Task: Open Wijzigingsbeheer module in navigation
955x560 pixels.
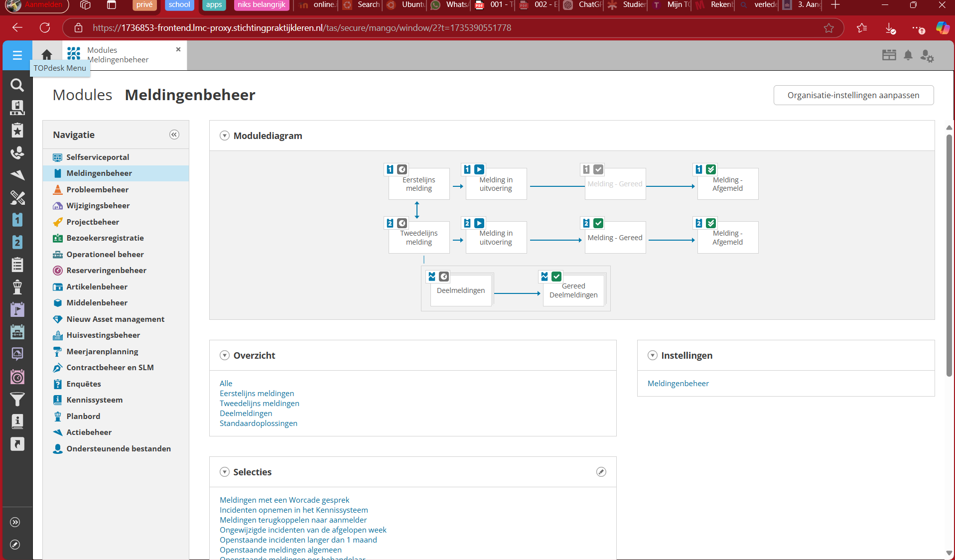Action: tap(98, 205)
